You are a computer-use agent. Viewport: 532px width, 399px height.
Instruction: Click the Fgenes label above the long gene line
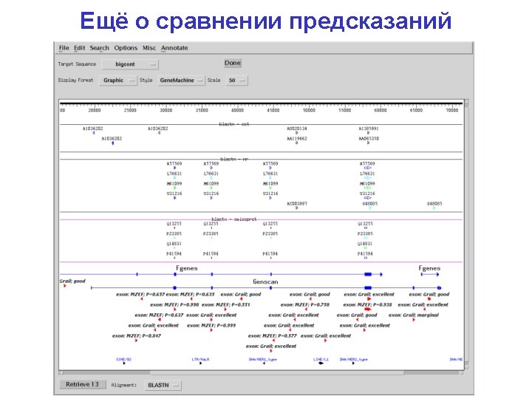(187, 268)
